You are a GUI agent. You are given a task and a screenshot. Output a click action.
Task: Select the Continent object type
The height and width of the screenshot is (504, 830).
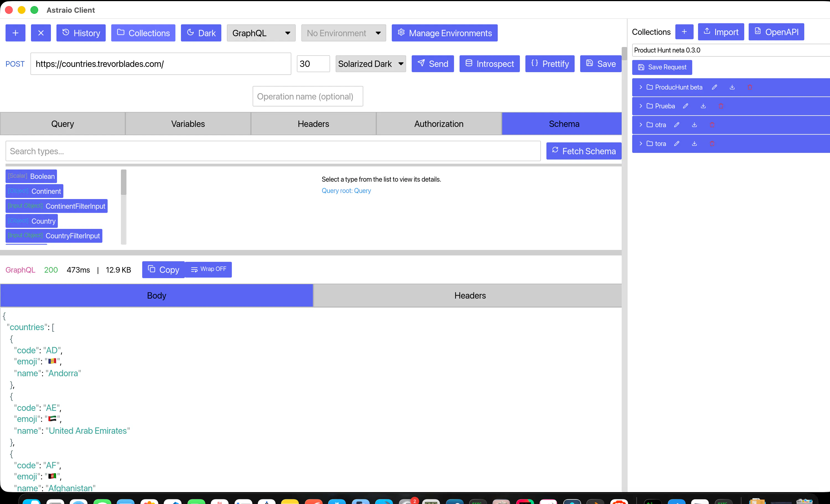pyautogui.click(x=34, y=191)
